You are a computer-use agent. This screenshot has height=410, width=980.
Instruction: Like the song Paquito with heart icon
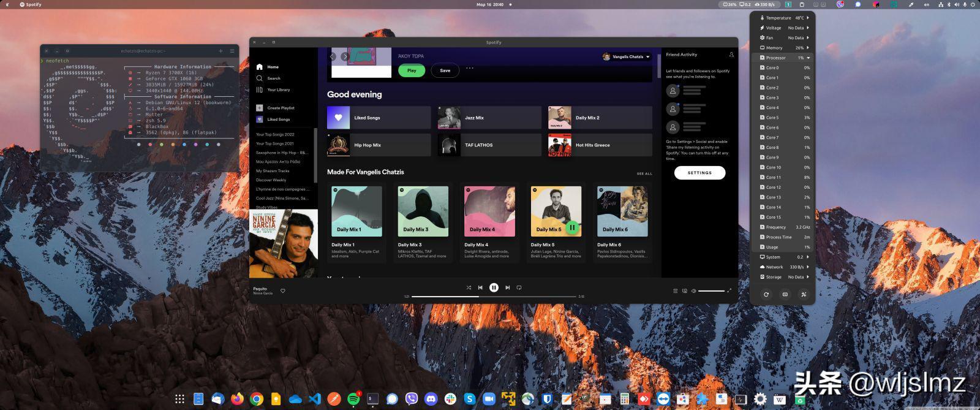[283, 291]
